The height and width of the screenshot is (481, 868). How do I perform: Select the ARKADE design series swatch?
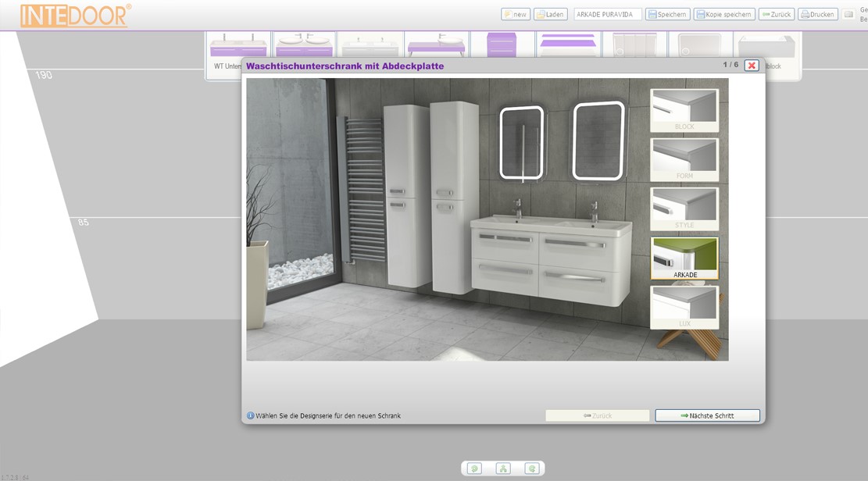684,258
